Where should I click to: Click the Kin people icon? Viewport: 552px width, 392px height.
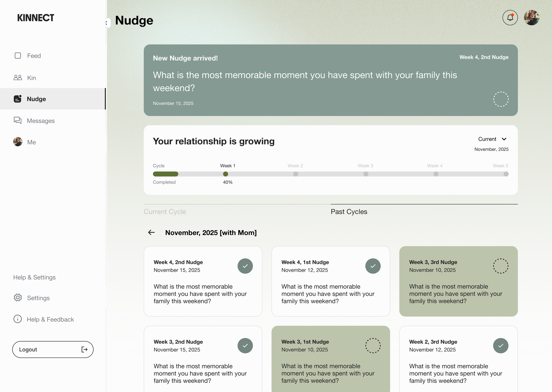[x=18, y=78]
